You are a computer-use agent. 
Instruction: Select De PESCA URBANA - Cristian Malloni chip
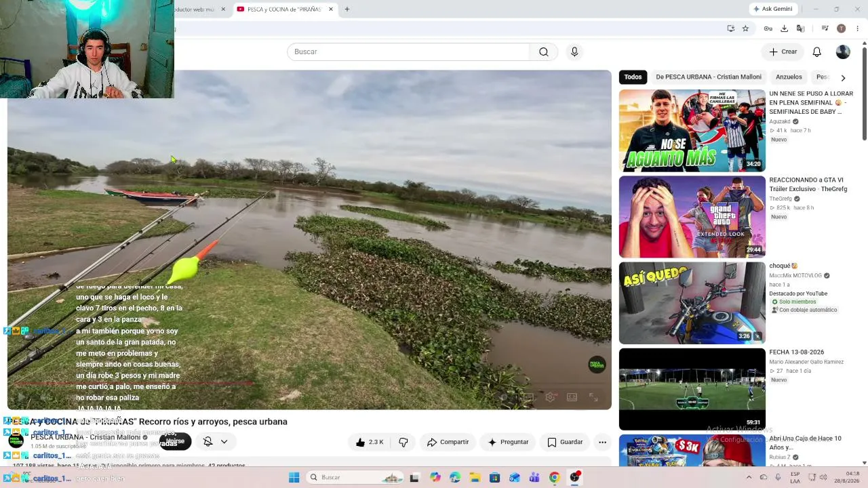coord(709,77)
